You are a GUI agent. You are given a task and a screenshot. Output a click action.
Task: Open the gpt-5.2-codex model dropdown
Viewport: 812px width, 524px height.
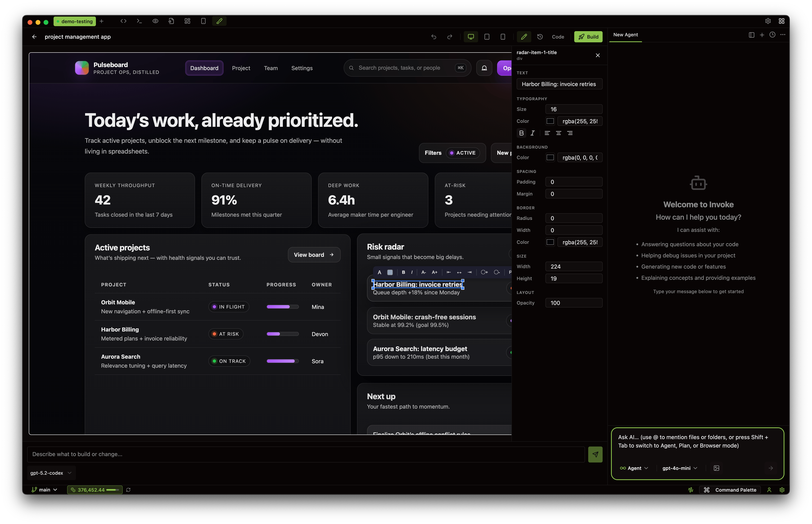pyautogui.click(x=51, y=473)
